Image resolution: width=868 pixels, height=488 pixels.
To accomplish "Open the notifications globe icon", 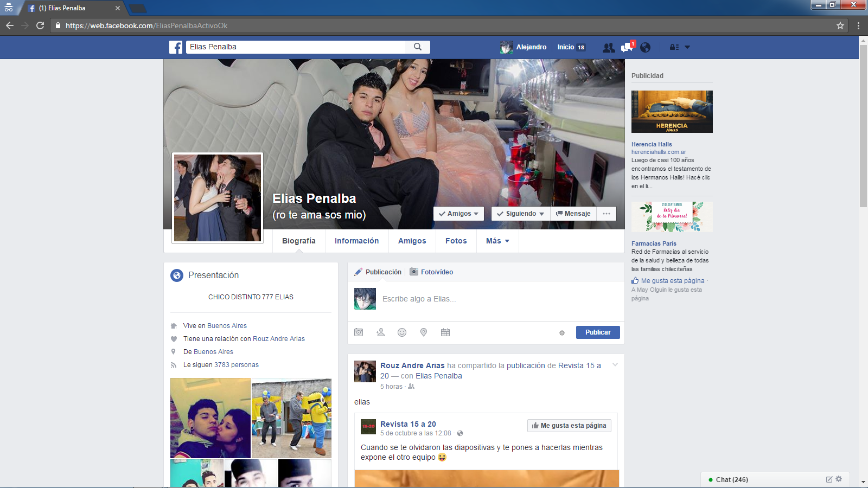I will point(645,48).
